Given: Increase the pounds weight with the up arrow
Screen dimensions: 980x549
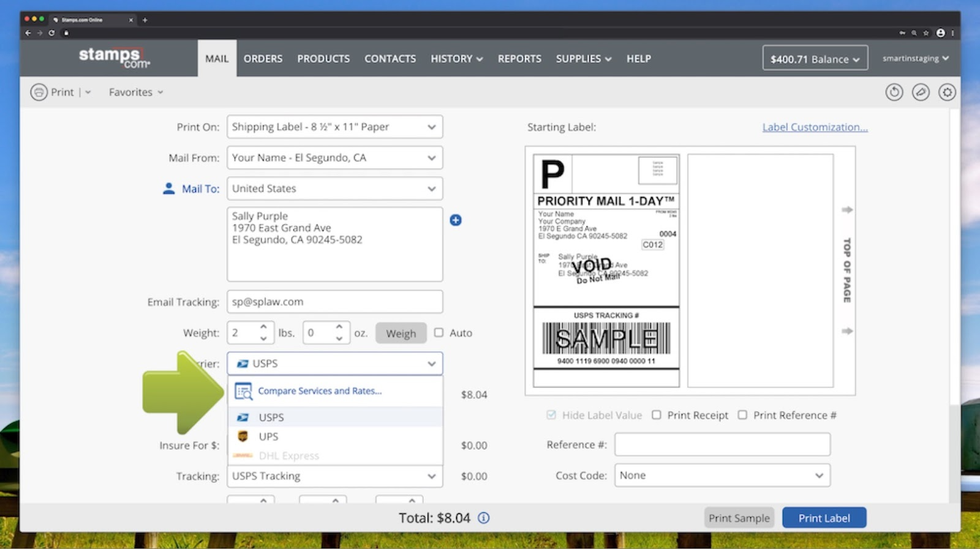Looking at the screenshot, I should [263, 327].
